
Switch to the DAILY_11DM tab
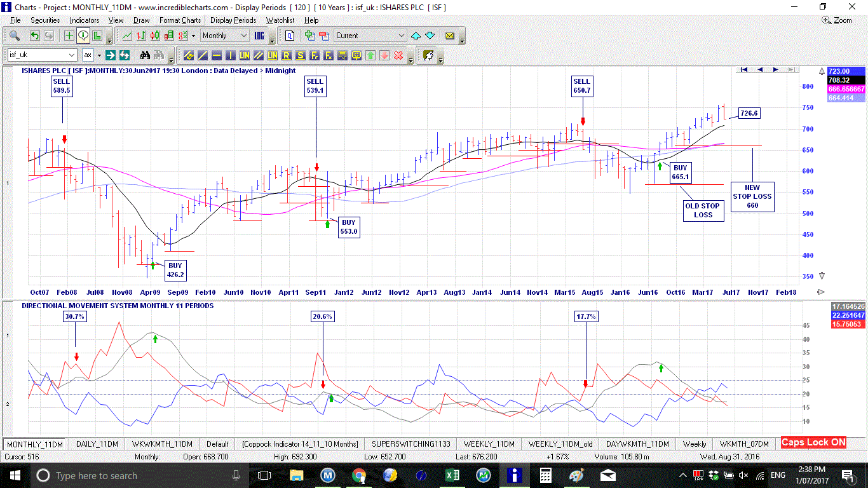[97, 444]
